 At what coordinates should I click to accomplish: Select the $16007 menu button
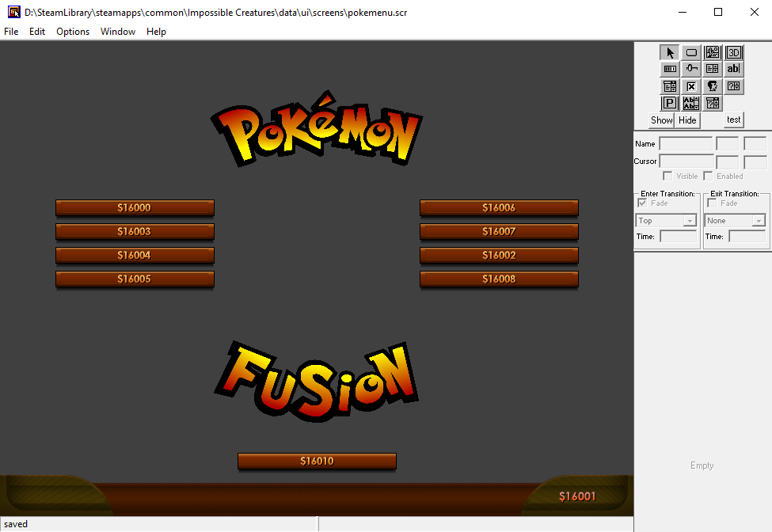point(500,231)
